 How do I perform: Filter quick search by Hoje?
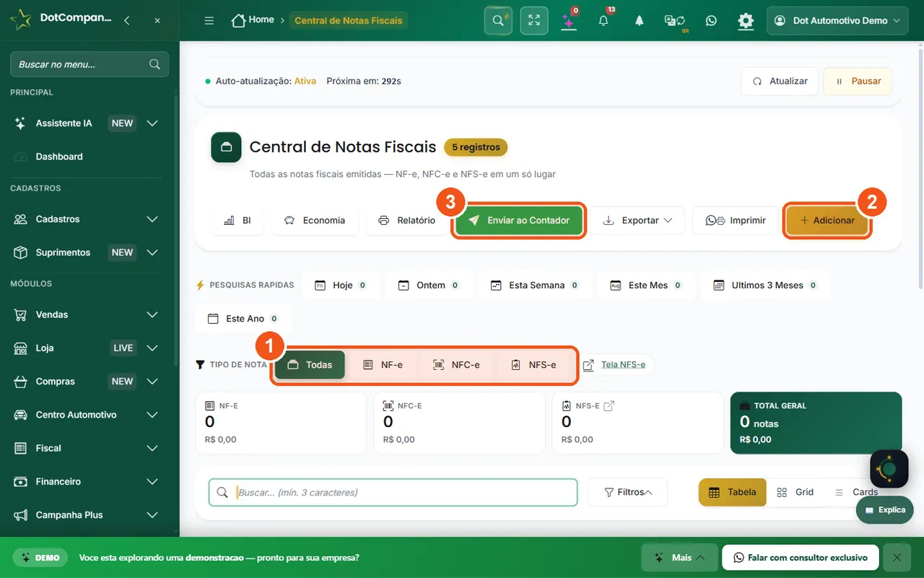[341, 285]
